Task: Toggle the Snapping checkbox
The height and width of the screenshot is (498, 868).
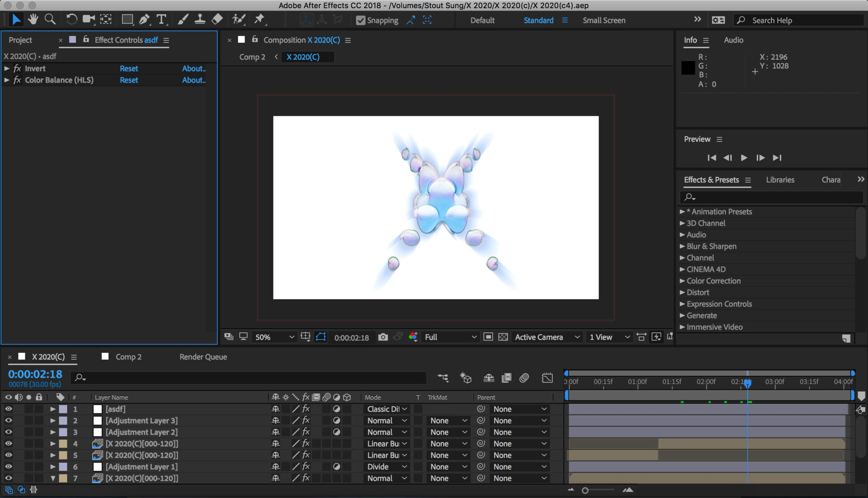Action: pos(360,20)
